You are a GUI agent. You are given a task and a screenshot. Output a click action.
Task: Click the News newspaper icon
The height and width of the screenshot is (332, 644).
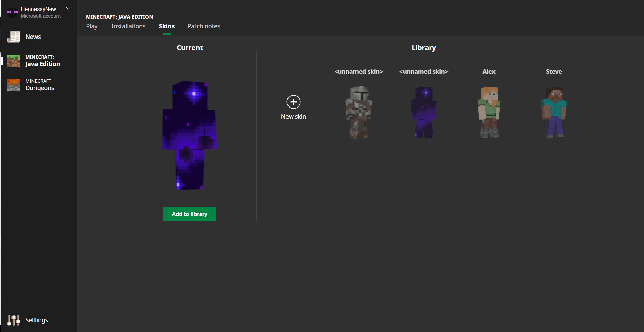tap(14, 37)
